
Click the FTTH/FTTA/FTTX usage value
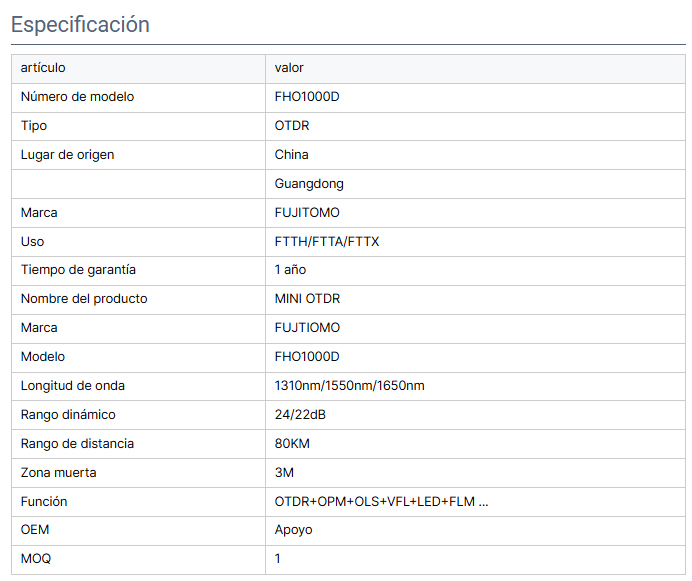327,241
